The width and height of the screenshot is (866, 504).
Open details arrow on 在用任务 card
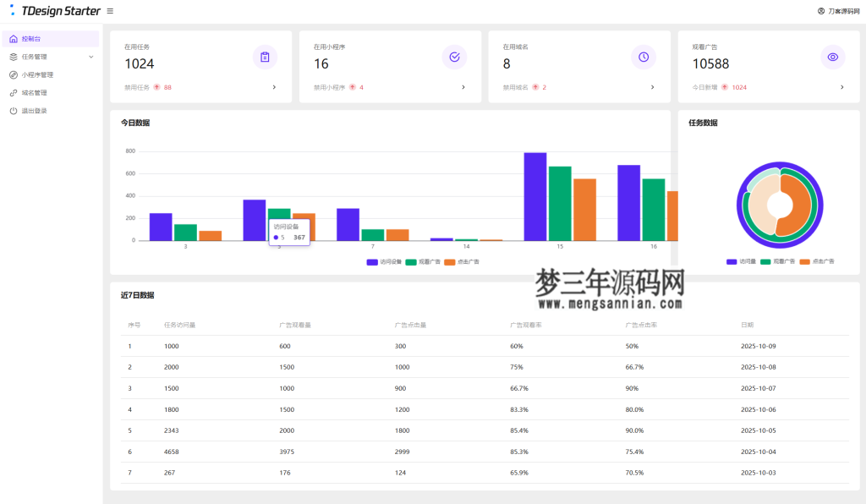pos(273,86)
